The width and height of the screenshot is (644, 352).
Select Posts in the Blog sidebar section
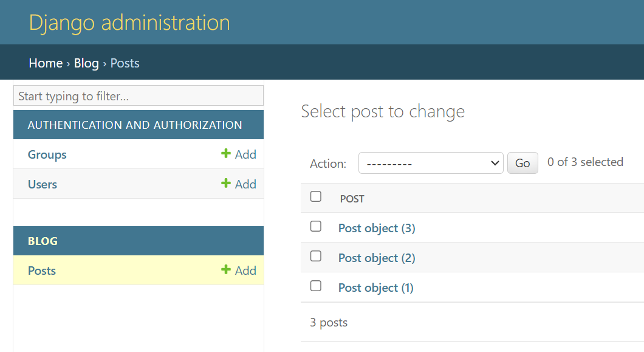coord(42,271)
